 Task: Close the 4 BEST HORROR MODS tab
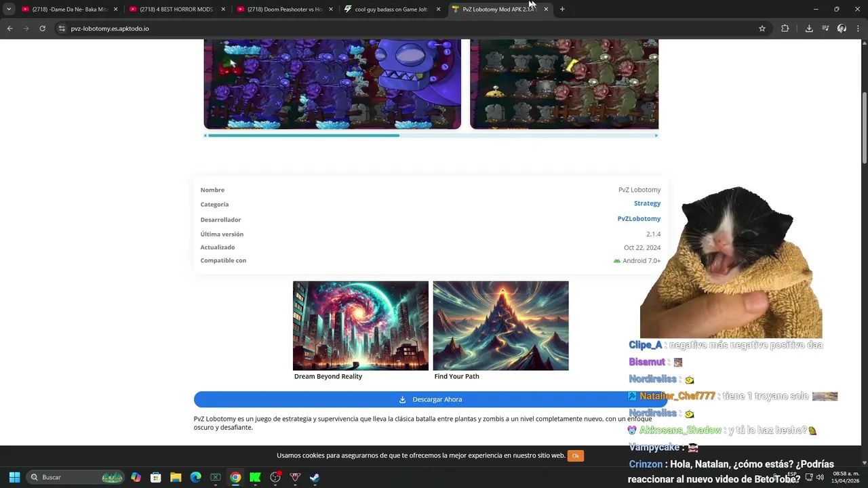point(223,9)
